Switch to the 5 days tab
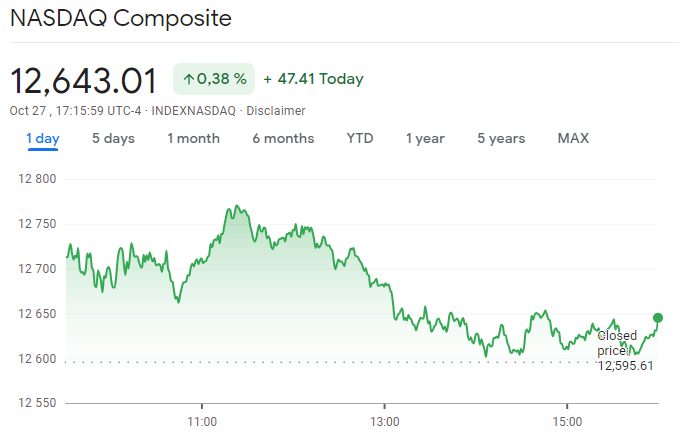 pos(113,138)
